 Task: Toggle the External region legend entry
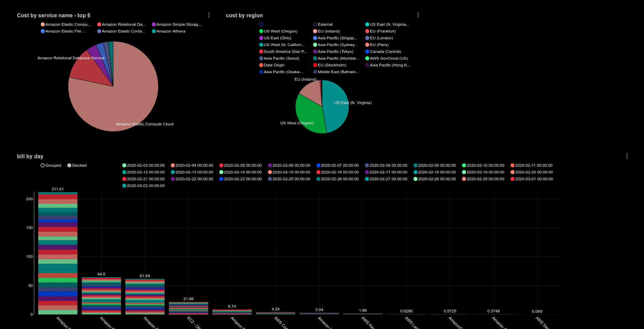click(323, 24)
